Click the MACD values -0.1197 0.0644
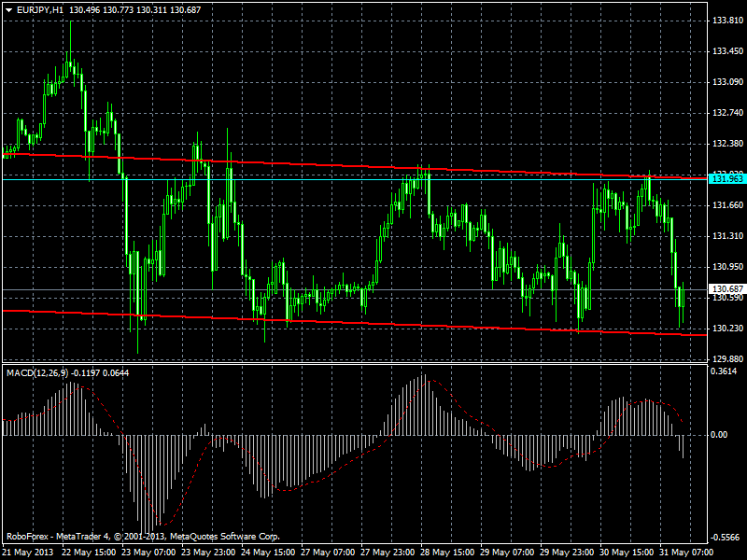Viewport: 747px width, 560px height. 100,372
